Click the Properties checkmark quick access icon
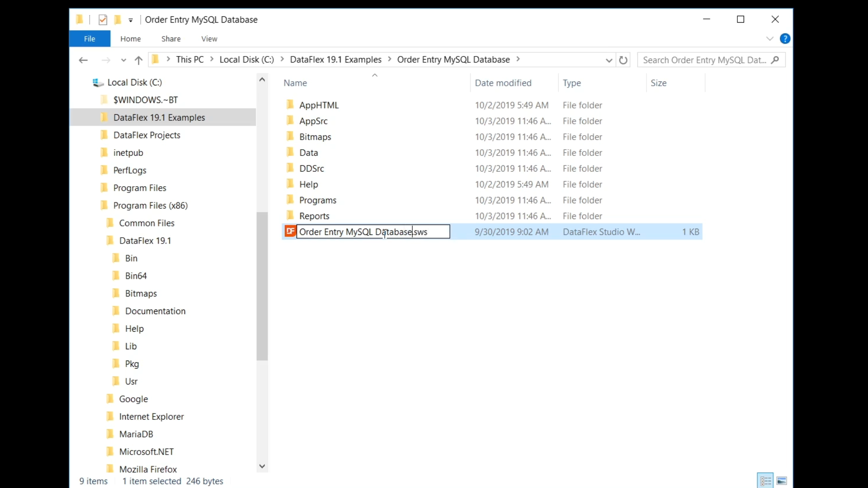 tap(103, 19)
